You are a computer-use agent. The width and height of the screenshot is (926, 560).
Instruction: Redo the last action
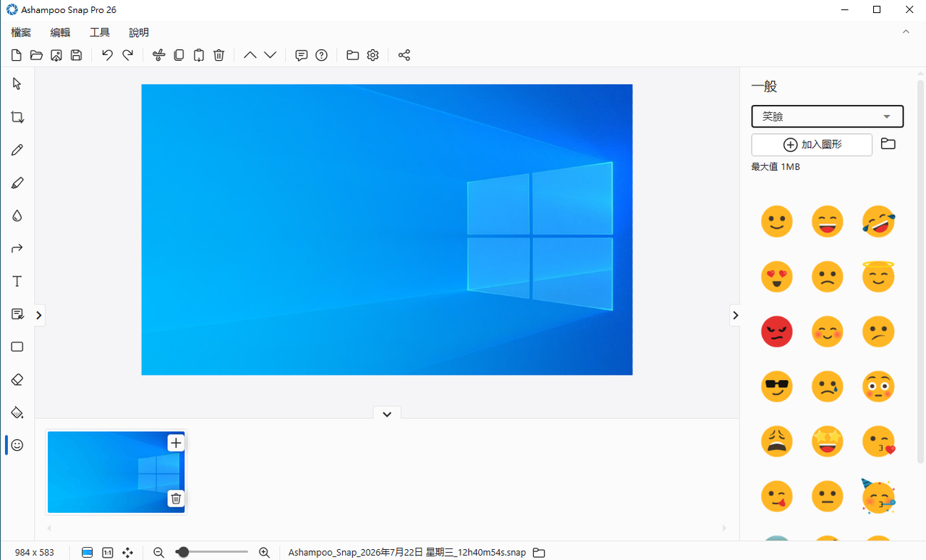tap(127, 55)
